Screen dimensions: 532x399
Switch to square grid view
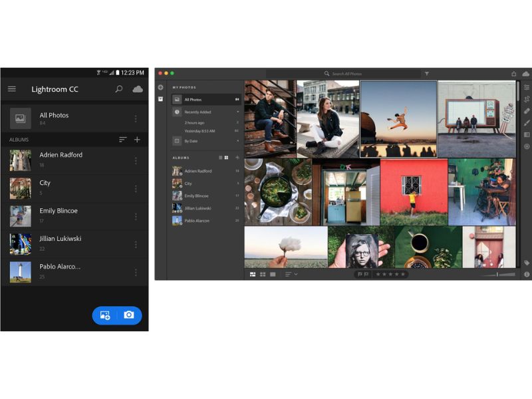(263, 274)
